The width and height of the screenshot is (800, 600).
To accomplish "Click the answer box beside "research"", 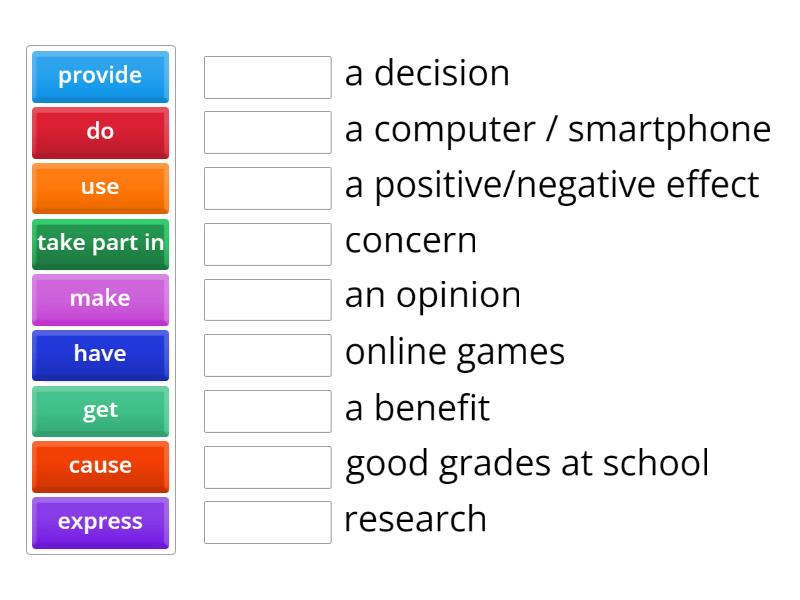I will 267,521.
